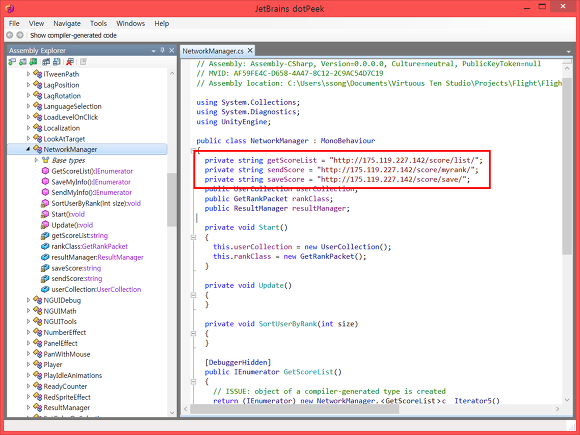Viewport: 580px width, 435px height.
Task: Click the Navigate Forward arrow icon
Action: click(20, 35)
